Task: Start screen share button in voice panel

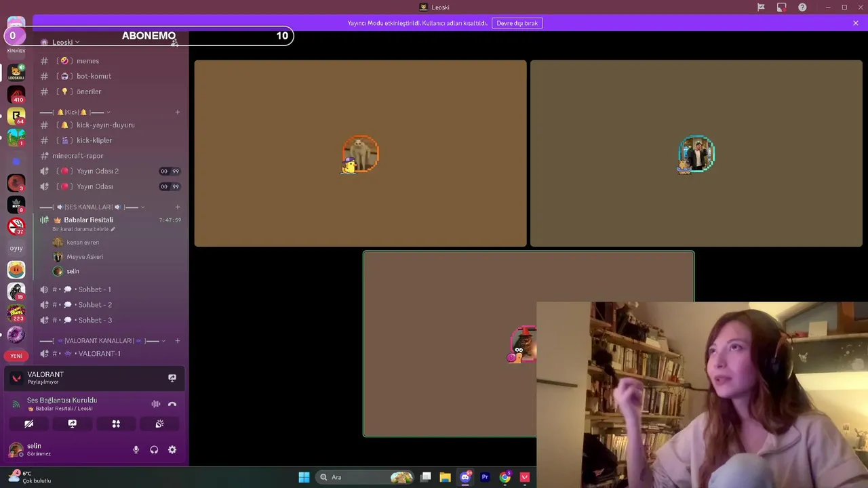Action: pos(73,424)
